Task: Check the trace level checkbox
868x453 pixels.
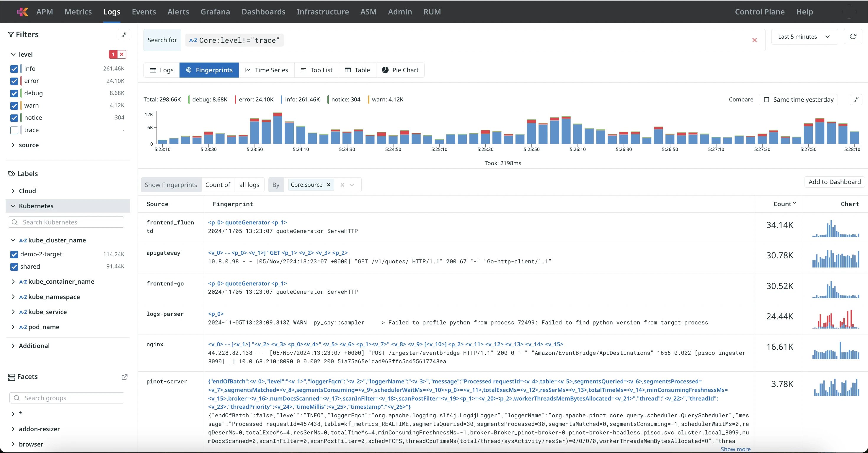Action: point(14,130)
